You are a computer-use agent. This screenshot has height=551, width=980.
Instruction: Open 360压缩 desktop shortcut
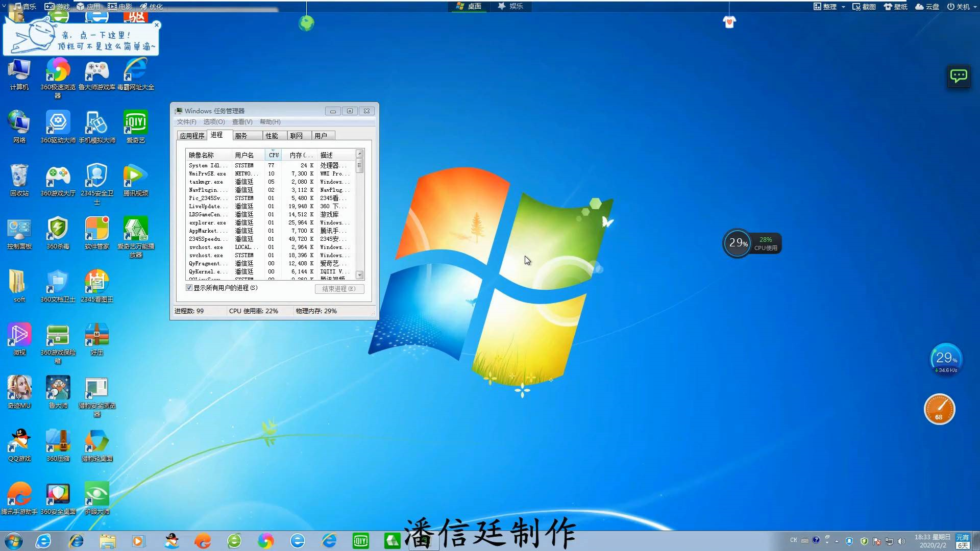coord(58,445)
